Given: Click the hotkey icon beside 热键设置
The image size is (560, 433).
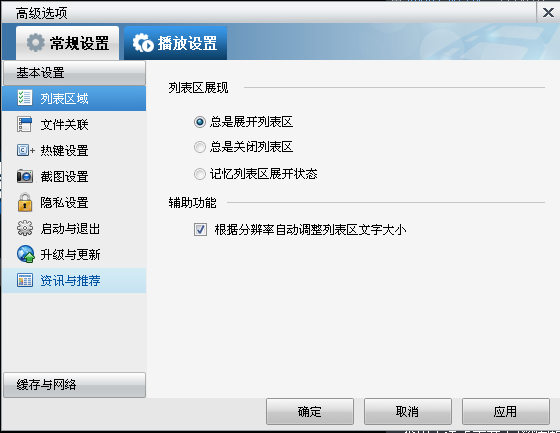Looking at the screenshot, I should tap(26, 150).
